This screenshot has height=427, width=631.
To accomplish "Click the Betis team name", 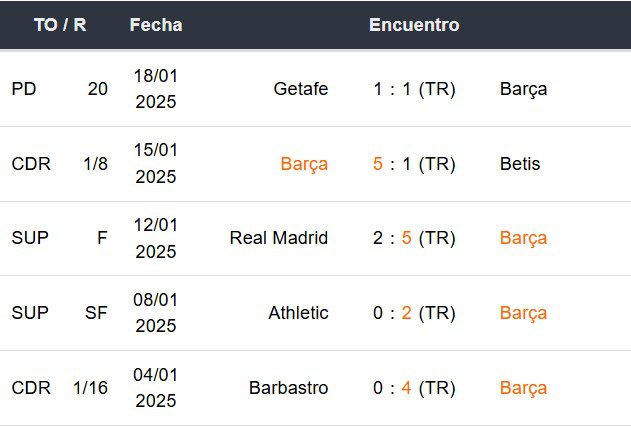I will pyautogui.click(x=520, y=164).
